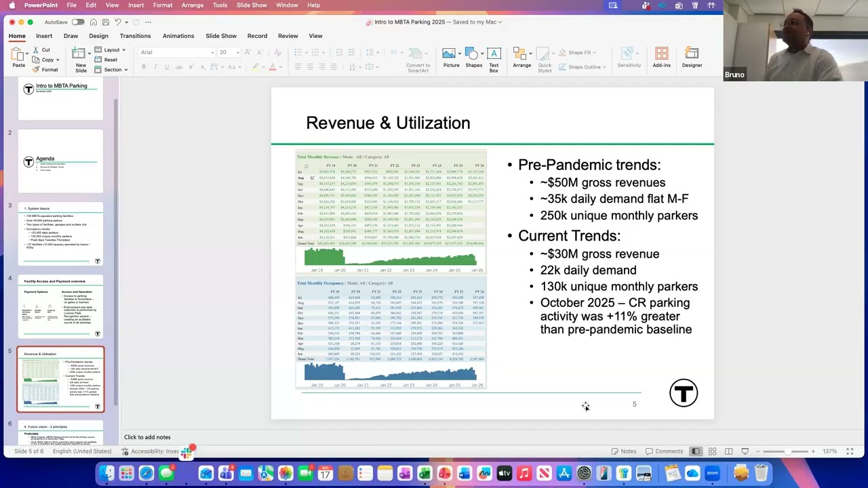Viewport: 868px width, 488px height.
Task: Open the Shapes gallery
Action: point(473,58)
